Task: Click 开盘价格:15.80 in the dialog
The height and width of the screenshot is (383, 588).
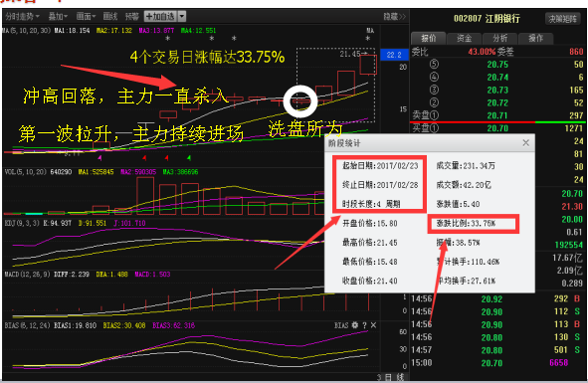Action: (x=370, y=224)
